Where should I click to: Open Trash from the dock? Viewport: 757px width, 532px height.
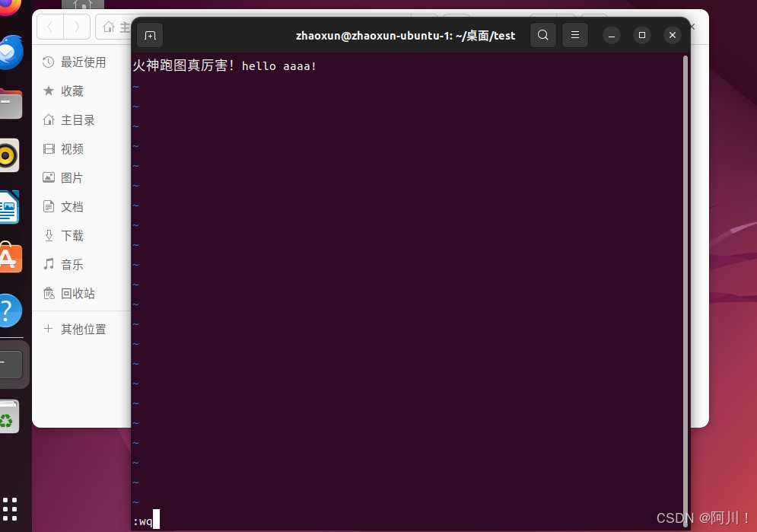click(x=10, y=417)
